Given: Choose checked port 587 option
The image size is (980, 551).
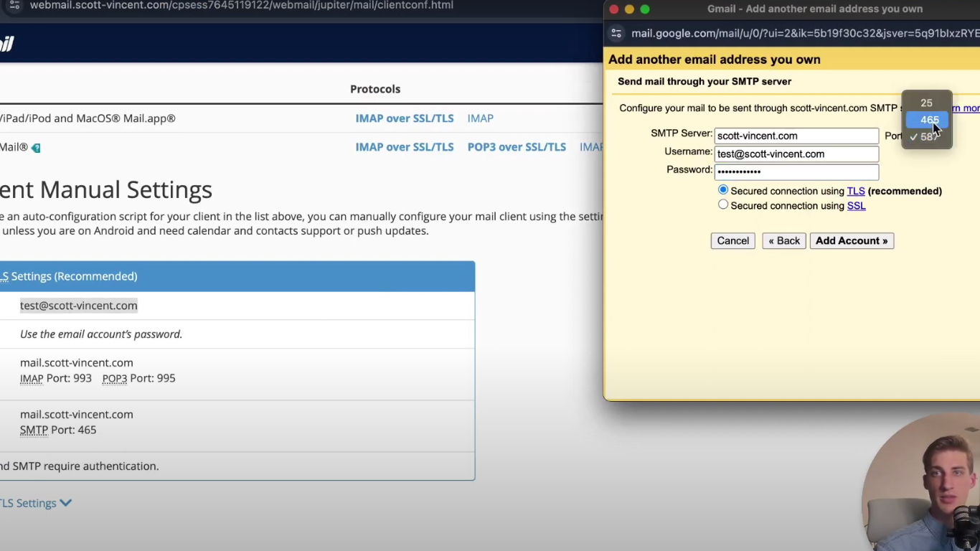Looking at the screenshot, I should point(926,136).
